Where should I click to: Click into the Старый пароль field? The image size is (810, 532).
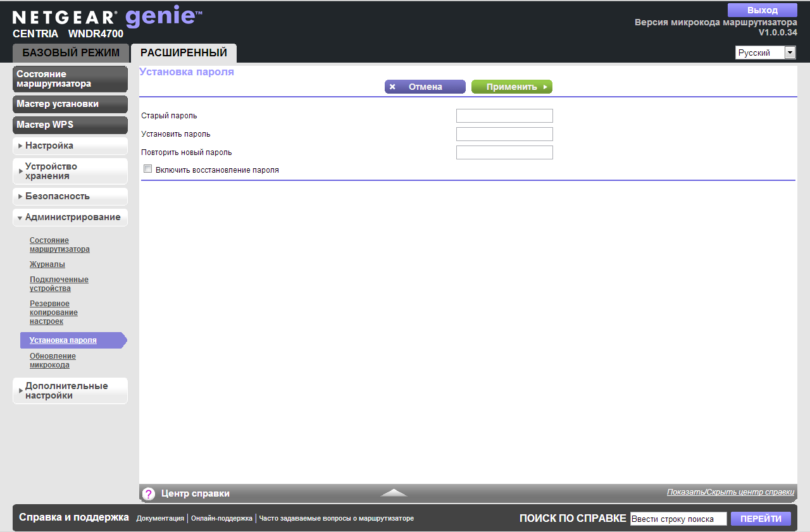(504, 116)
